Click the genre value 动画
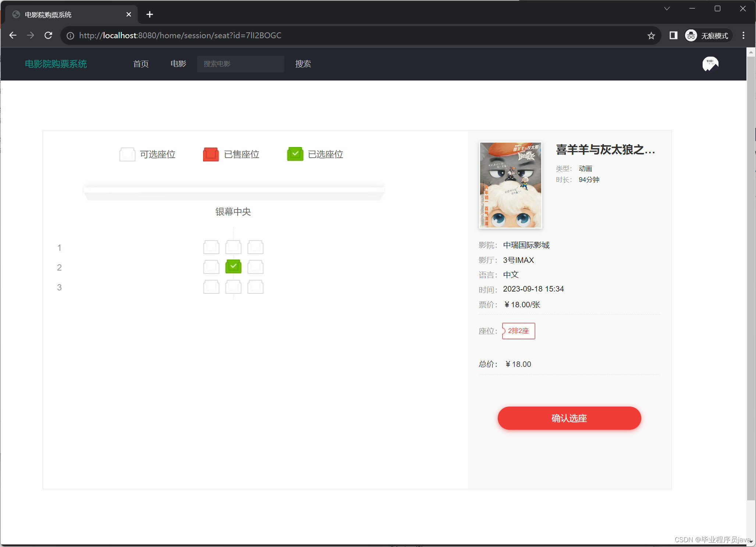The image size is (756, 547). 585,169
